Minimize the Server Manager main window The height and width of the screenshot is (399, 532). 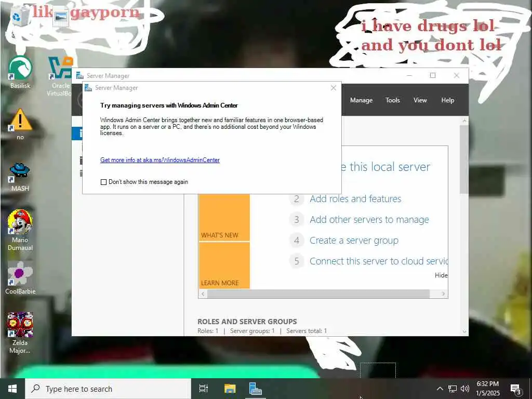pyautogui.click(x=409, y=75)
